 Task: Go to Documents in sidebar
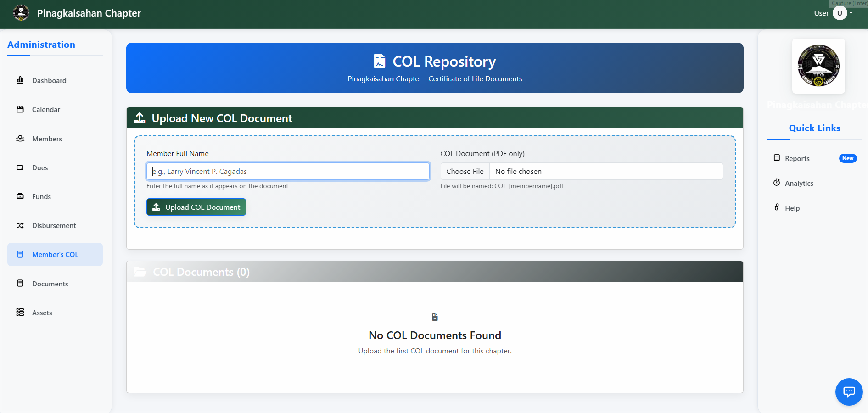click(50, 284)
